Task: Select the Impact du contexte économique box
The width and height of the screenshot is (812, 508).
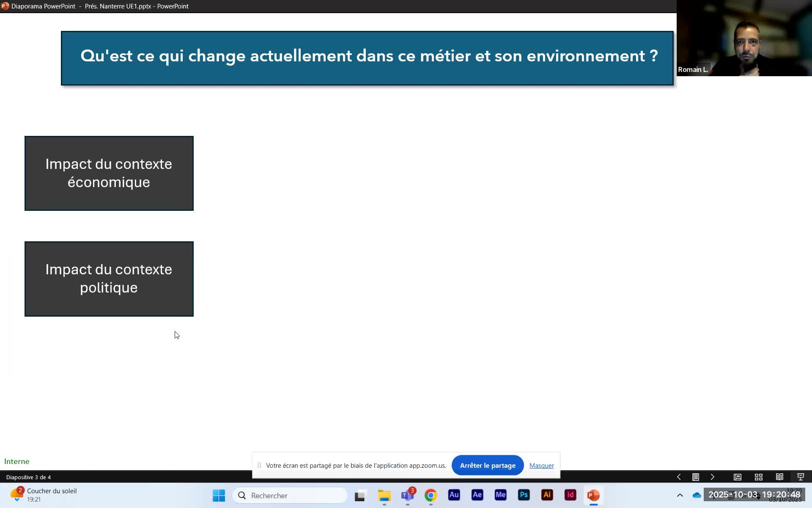Action: click(x=109, y=173)
